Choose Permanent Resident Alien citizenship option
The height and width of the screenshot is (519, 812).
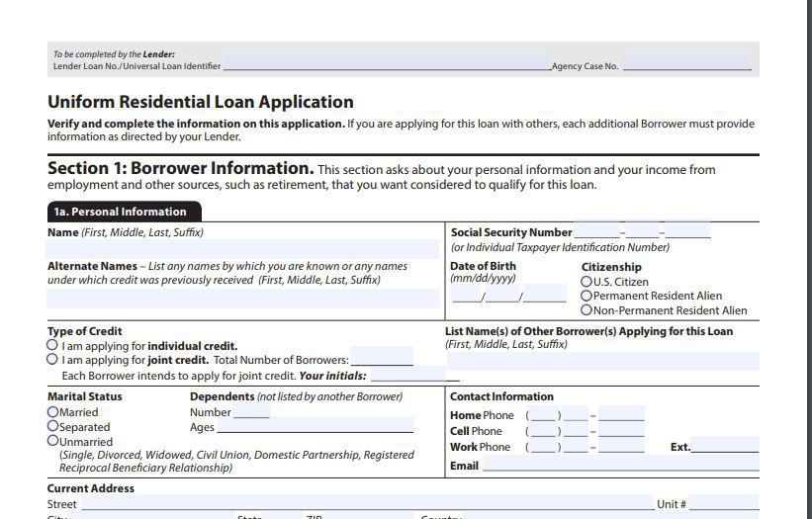pos(586,296)
